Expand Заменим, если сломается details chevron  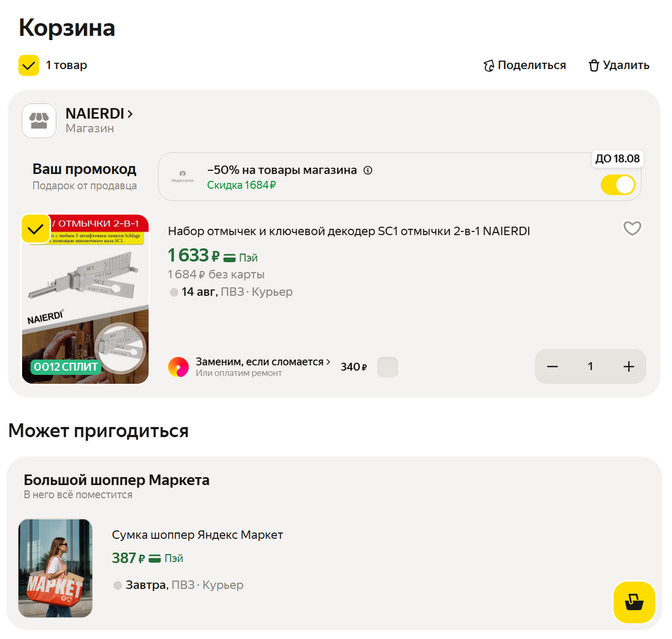click(328, 361)
